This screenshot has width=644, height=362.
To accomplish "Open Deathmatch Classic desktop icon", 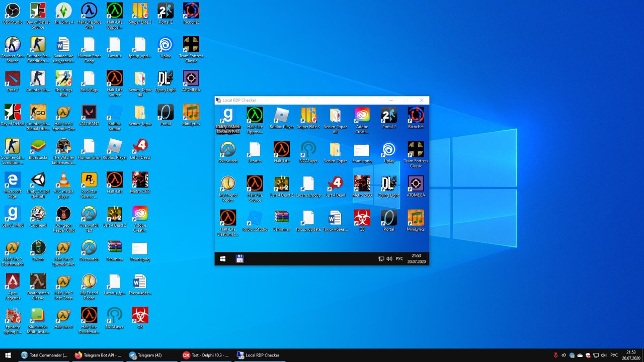I will click(38, 287).
